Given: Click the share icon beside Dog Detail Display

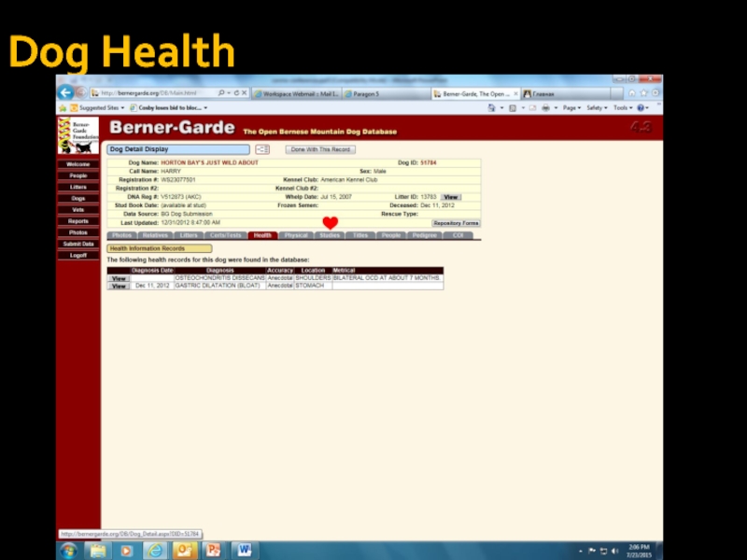Looking at the screenshot, I should point(262,149).
